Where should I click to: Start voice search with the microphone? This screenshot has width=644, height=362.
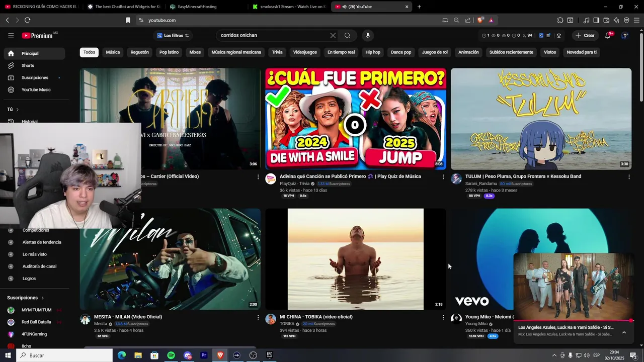(368, 35)
